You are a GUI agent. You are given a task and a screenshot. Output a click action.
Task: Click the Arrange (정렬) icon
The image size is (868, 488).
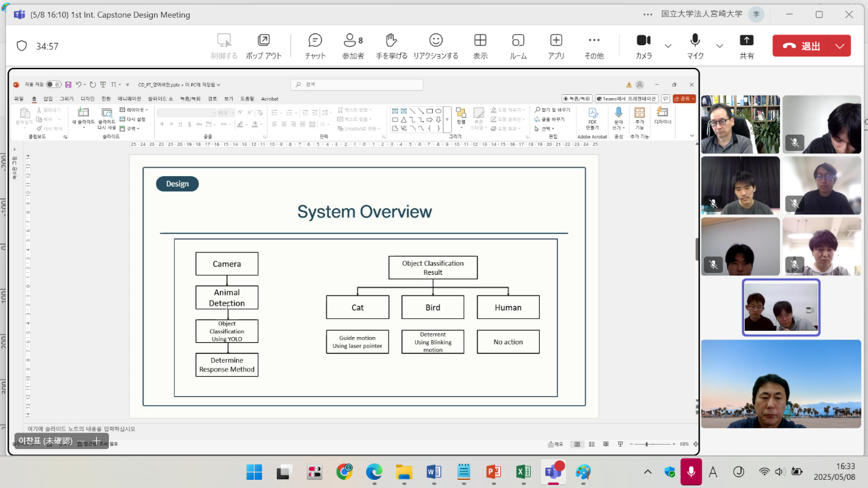pyautogui.click(x=461, y=113)
